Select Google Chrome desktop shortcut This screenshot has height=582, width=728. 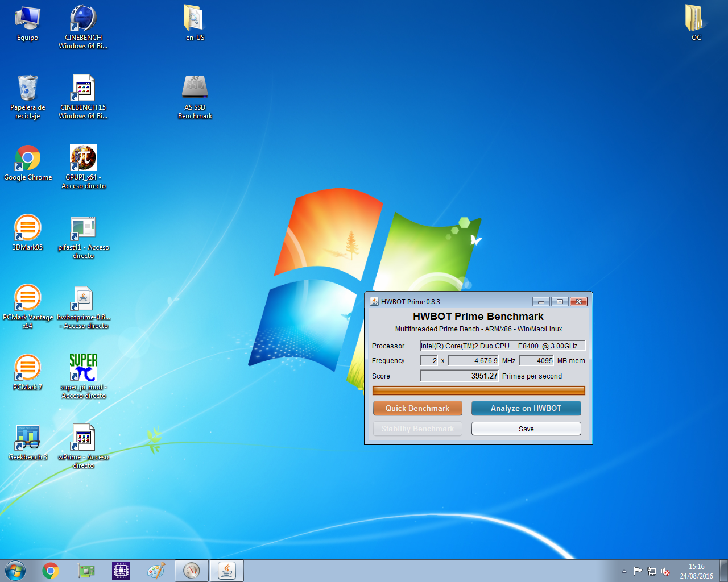[27, 163]
